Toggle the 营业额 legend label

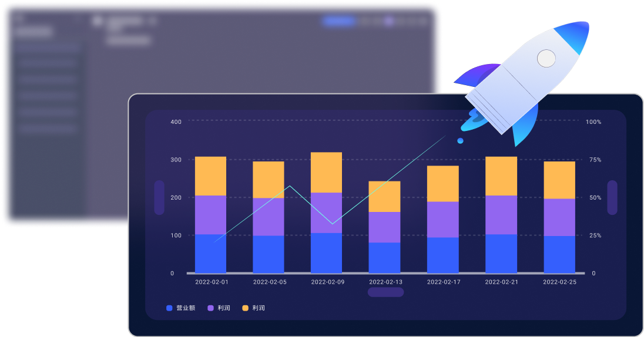(186, 308)
